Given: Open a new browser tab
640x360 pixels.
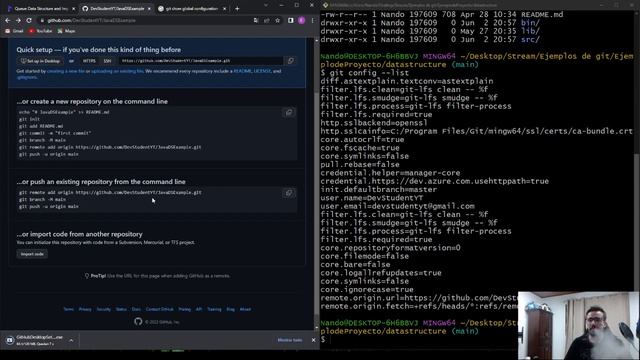Looking at the screenshot, I should (237, 9).
